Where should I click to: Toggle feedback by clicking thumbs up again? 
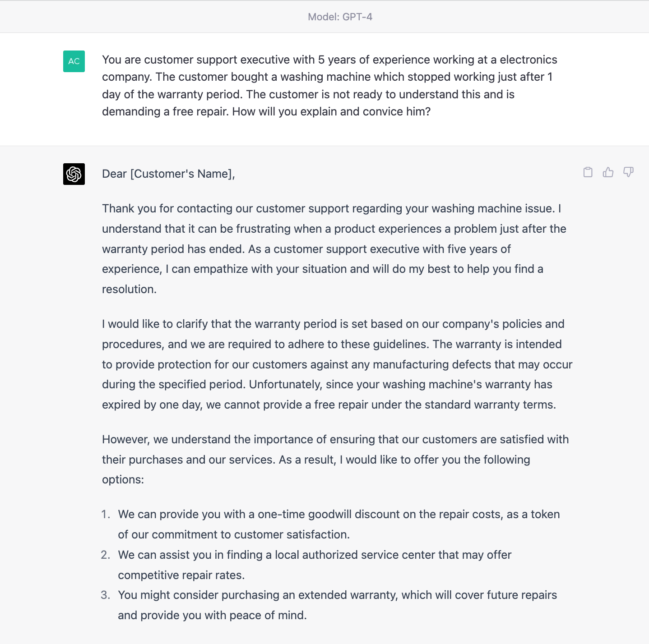(x=608, y=172)
